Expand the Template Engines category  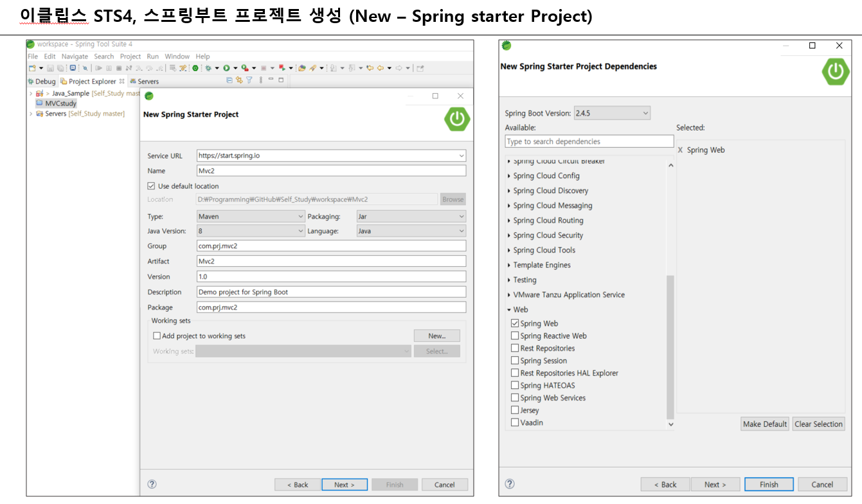pyautogui.click(x=509, y=265)
